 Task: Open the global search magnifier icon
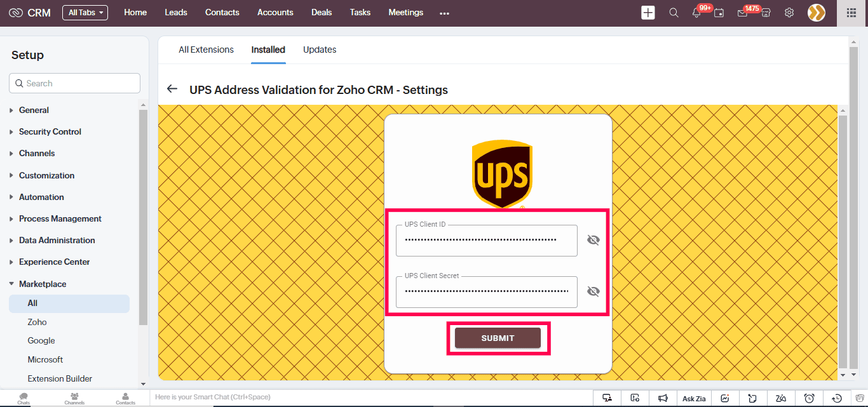click(674, 13)
